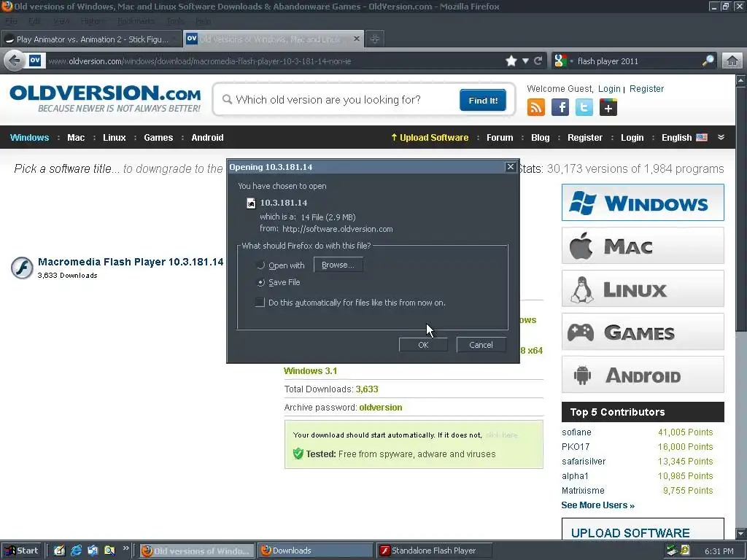Open the Start menu
Viewport: 747px width, 560px height.
[x=21, y=551]
